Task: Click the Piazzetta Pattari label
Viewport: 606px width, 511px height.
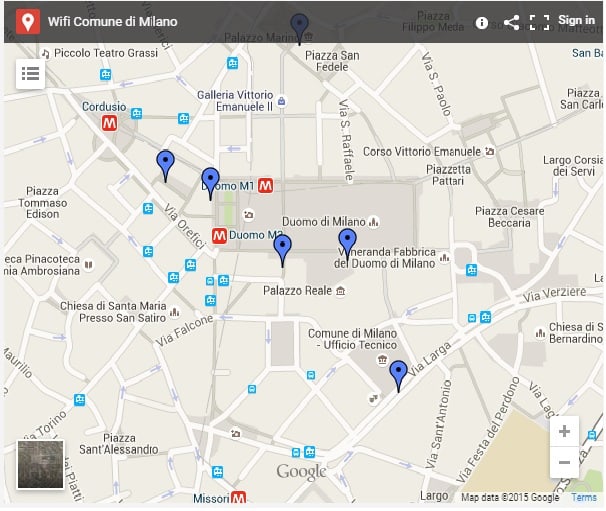Action: tap(448, 175)
